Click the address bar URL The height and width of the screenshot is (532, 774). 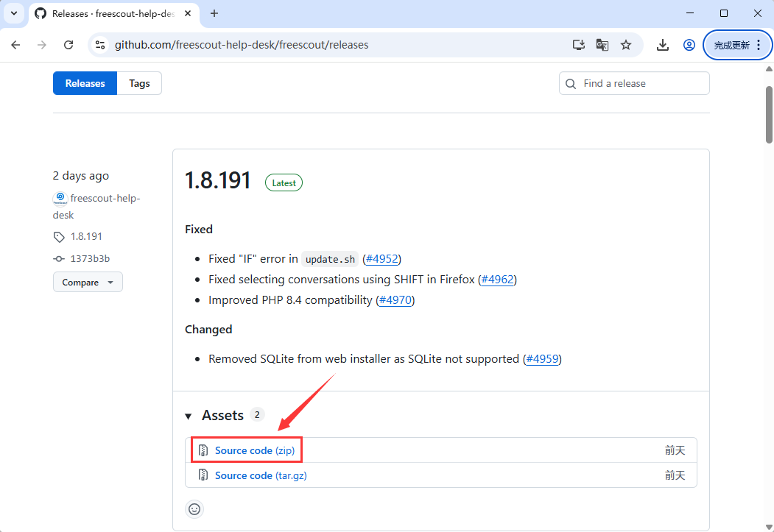click(x=242, y=45)
